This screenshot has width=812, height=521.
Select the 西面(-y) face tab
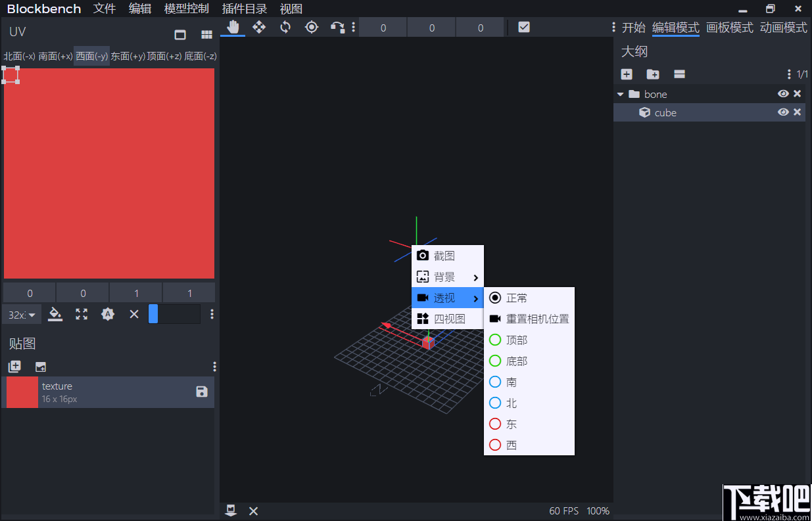pyautogui.click(x=91, y=57)
